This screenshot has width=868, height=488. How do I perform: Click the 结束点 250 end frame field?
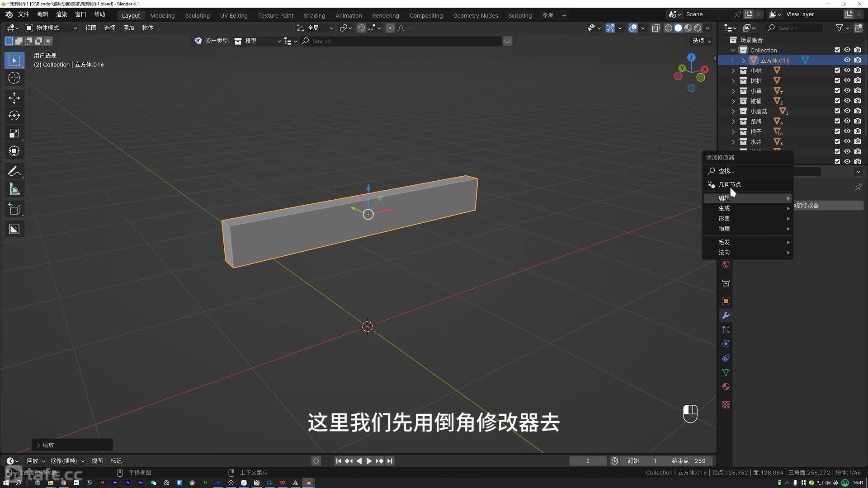pos(689,461)
